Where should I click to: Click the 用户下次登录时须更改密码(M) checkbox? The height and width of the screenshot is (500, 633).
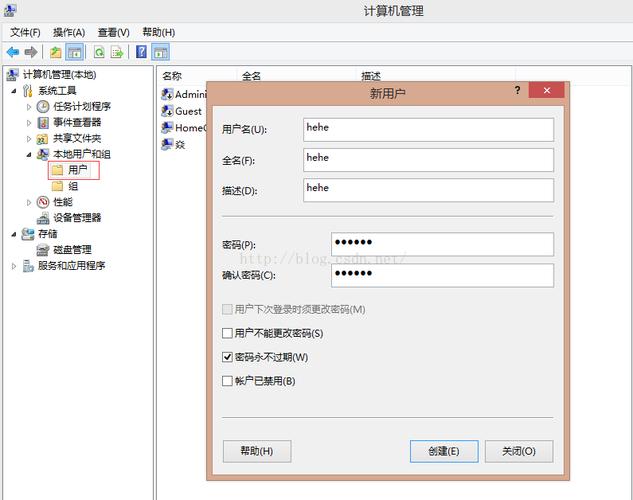coord(227,310)
